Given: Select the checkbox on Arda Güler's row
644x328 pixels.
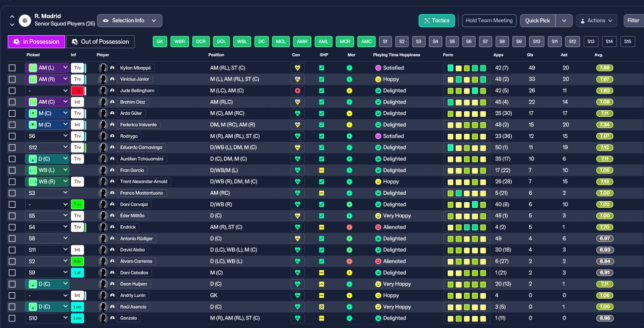Looking at the screenshot, I should 12,114.
